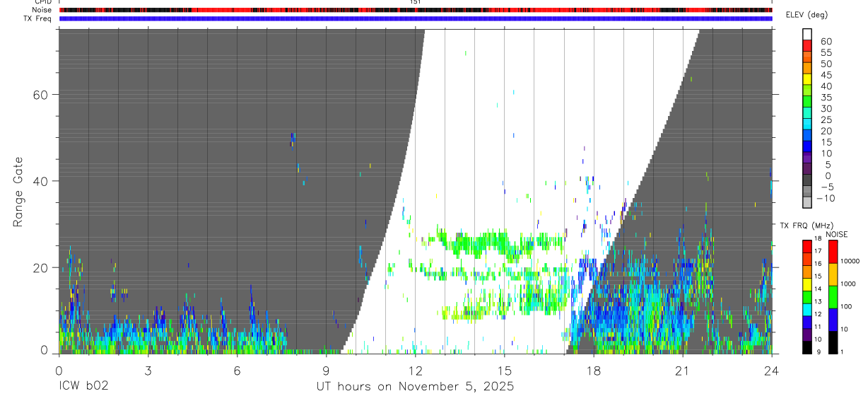Screen dimensions: 868x401
Task: Click the UT hour tick label 24
Action: [x=771, y=371]
